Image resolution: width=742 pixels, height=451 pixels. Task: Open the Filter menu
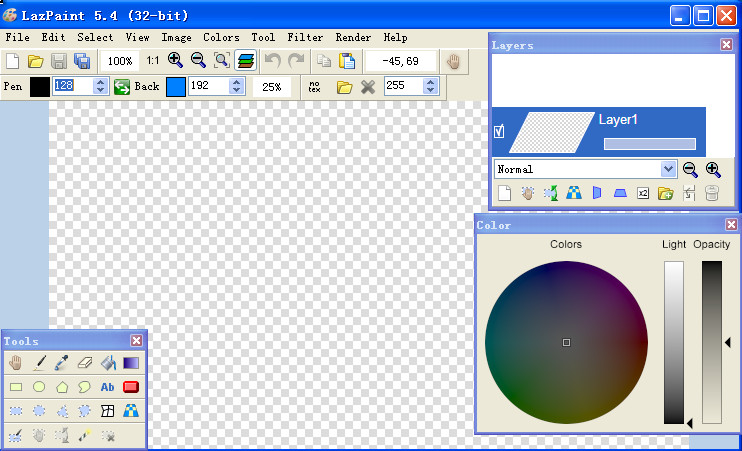(305, 37)
